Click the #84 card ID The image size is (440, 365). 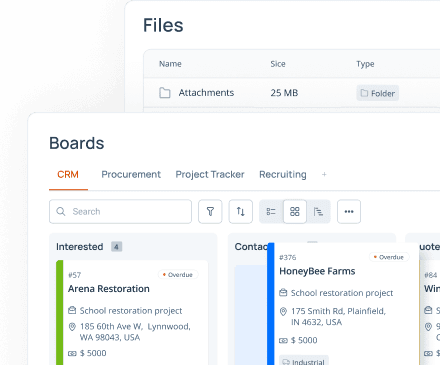coord(430,275)
